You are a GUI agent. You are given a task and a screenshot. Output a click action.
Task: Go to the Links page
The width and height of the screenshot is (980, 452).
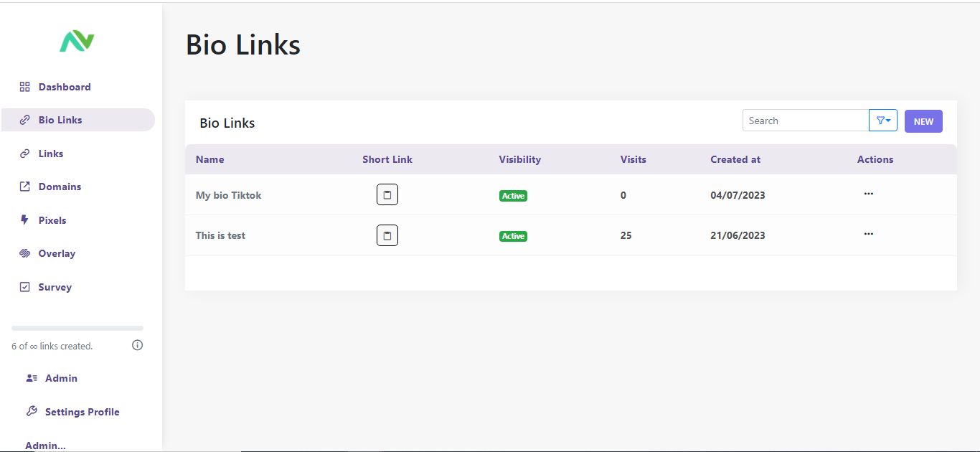50,154
